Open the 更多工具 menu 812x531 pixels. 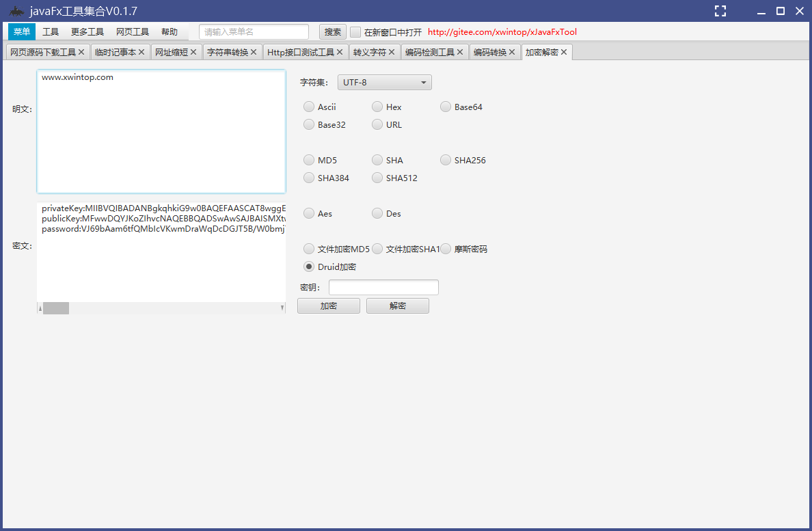click(87, 31)
